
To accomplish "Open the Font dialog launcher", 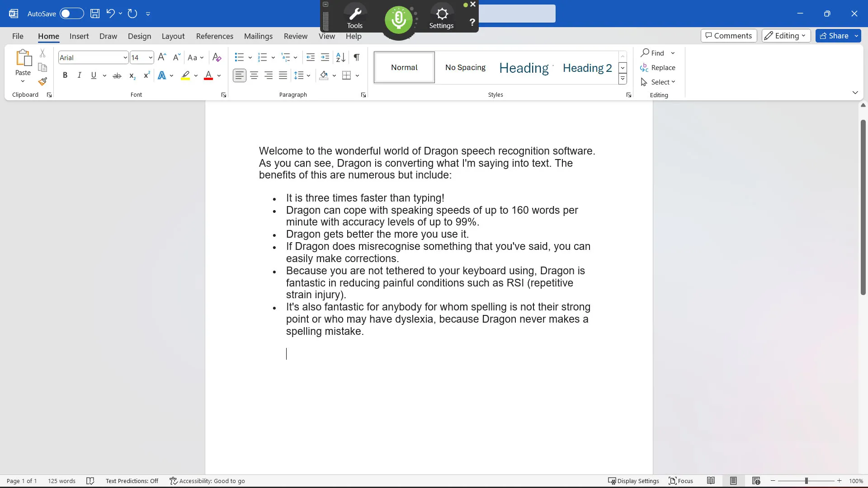I will pyautogui.click(x=223, y=95).
